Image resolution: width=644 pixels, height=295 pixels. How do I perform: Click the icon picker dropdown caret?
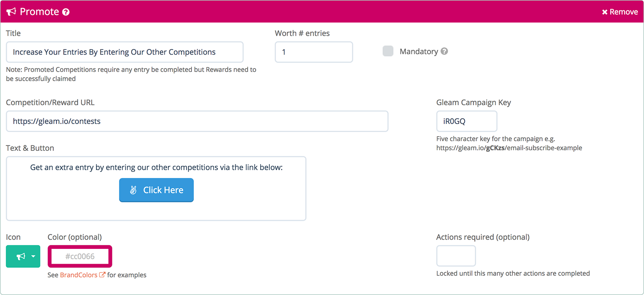click(x=33, y=256)
